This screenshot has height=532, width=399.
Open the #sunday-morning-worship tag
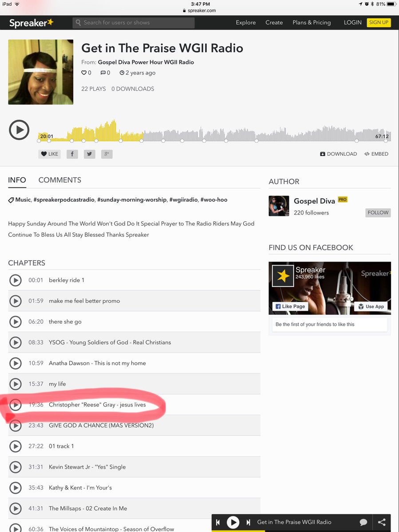[x=132, y=200]
